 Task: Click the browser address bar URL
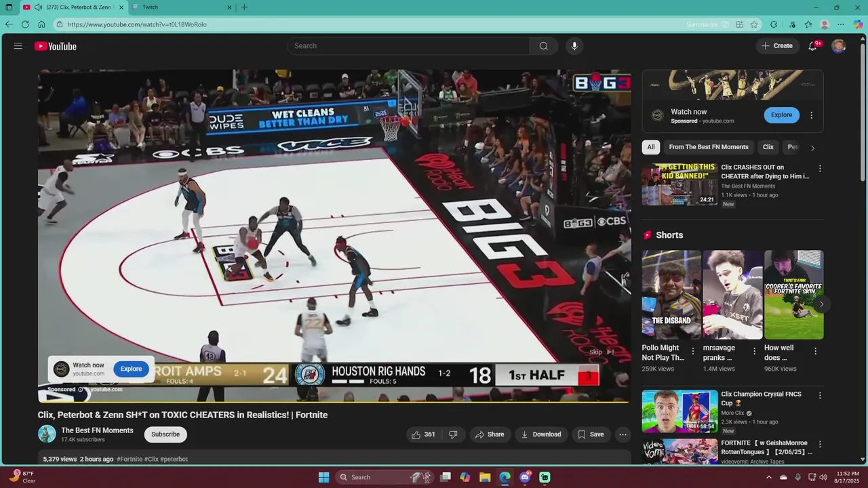click(137, 24)
